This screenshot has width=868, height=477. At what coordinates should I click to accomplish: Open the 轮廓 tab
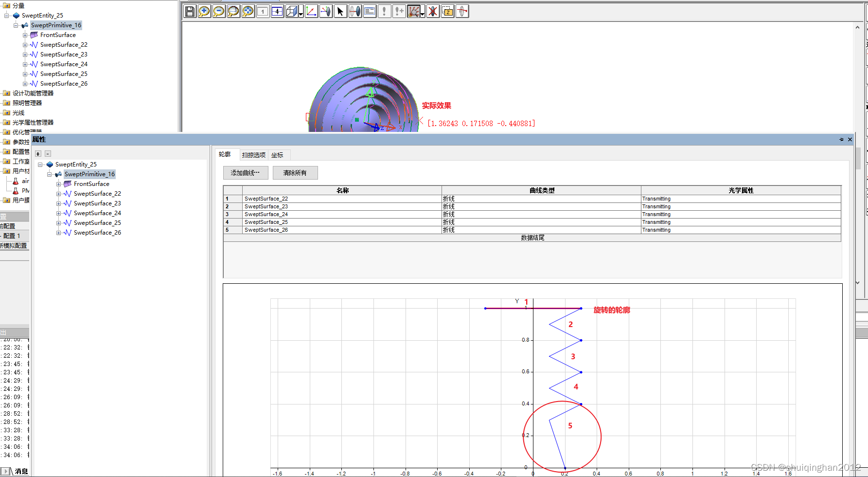(225, 155)
